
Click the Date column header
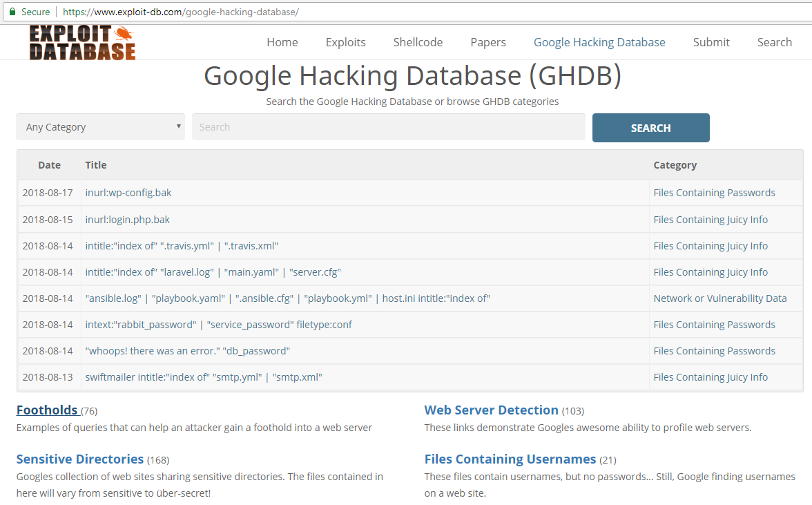click(x=49, y=165)
